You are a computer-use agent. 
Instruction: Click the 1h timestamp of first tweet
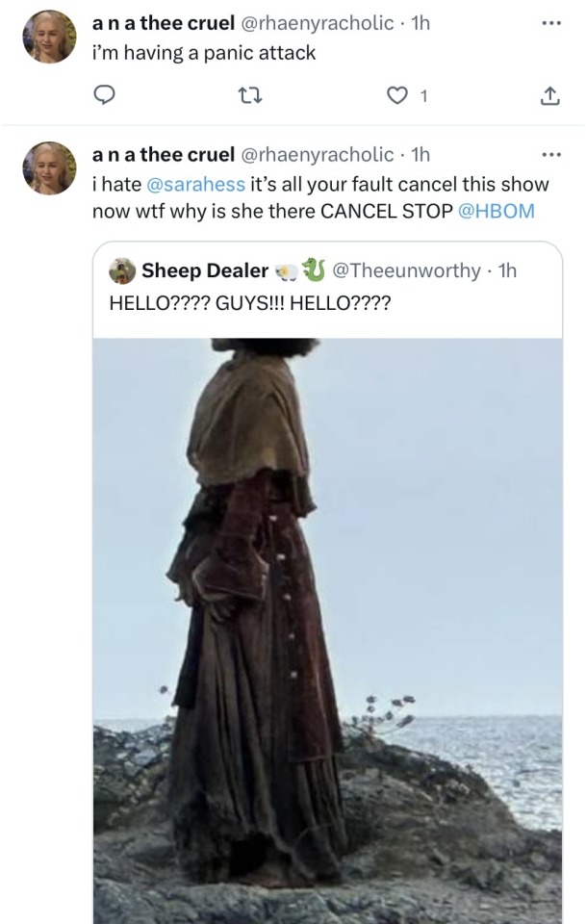click(420, 23)
